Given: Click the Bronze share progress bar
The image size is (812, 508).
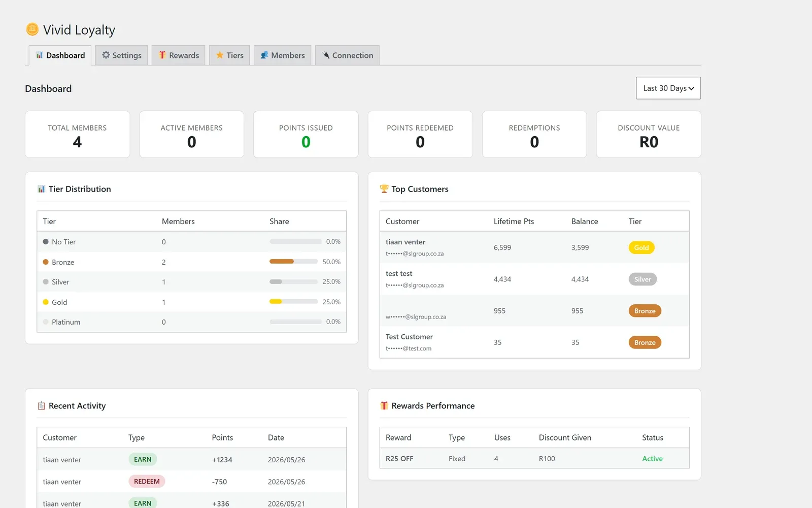Looking at the screenshot, I should coord(293,262).
